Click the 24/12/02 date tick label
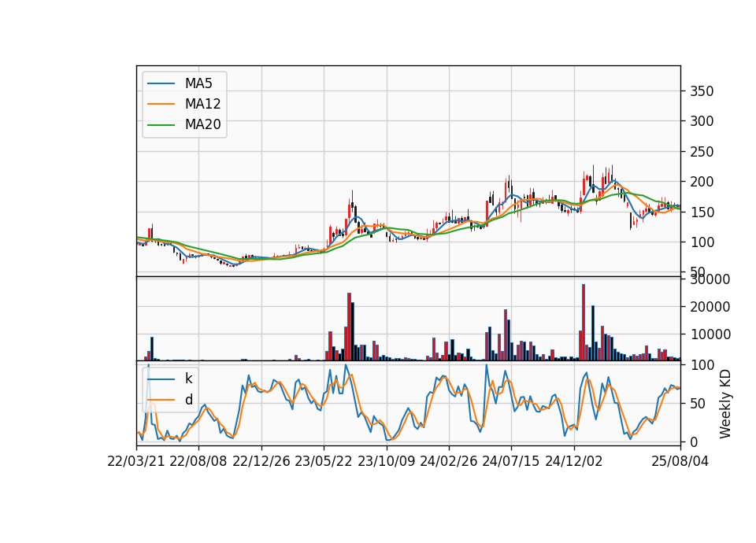Screen dimensions: 756x543 pyautogui.click(x=574, y=461)
